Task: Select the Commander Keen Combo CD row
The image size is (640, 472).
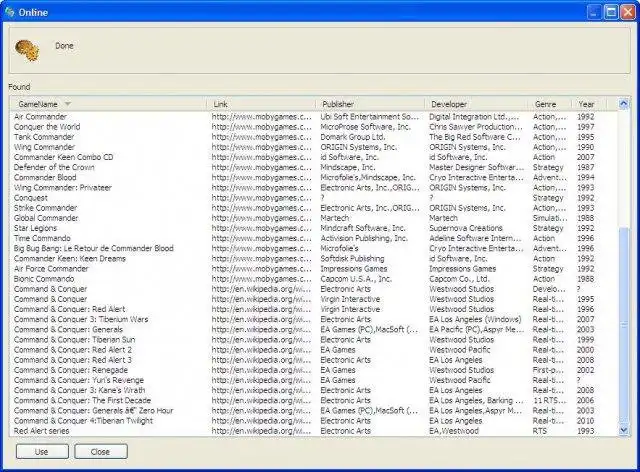Action: [x=313, y=157]
